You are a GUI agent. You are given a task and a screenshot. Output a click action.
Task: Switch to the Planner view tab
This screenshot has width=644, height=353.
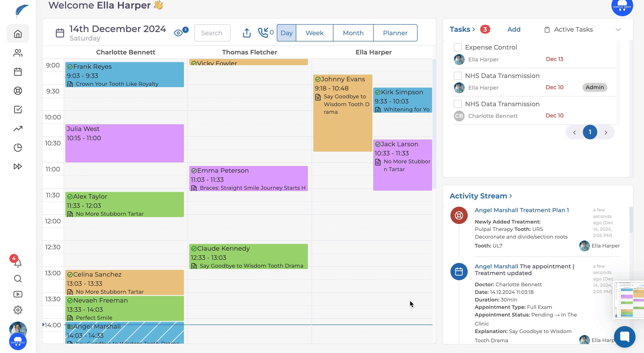click(395, 33)
